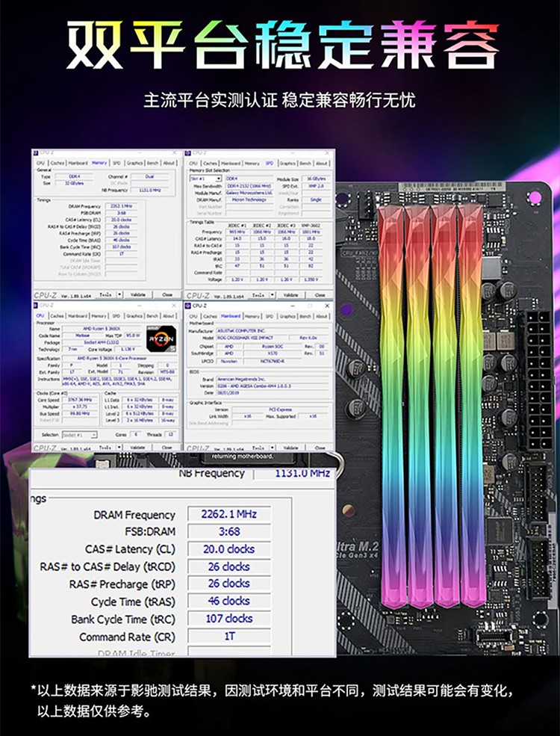Click the 08/01/2019 BIOS date field
560x736 pixels.
click(273, 392)
